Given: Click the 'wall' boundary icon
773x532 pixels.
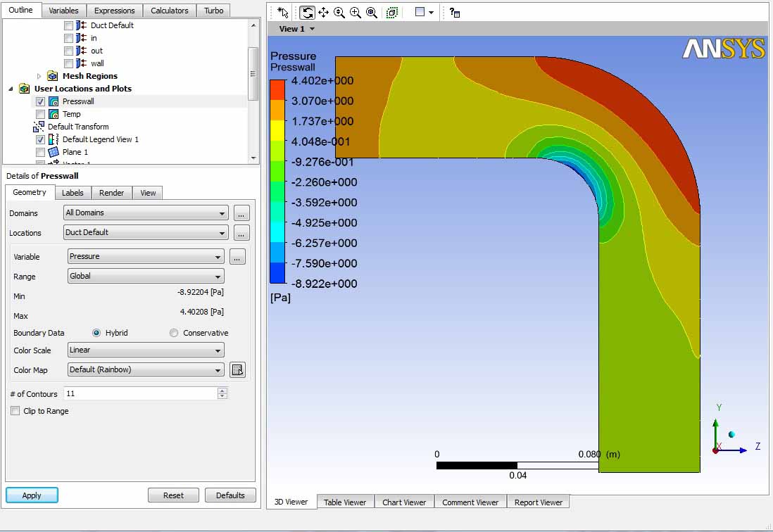Looking at the screenshot, I should pos(82,63).
